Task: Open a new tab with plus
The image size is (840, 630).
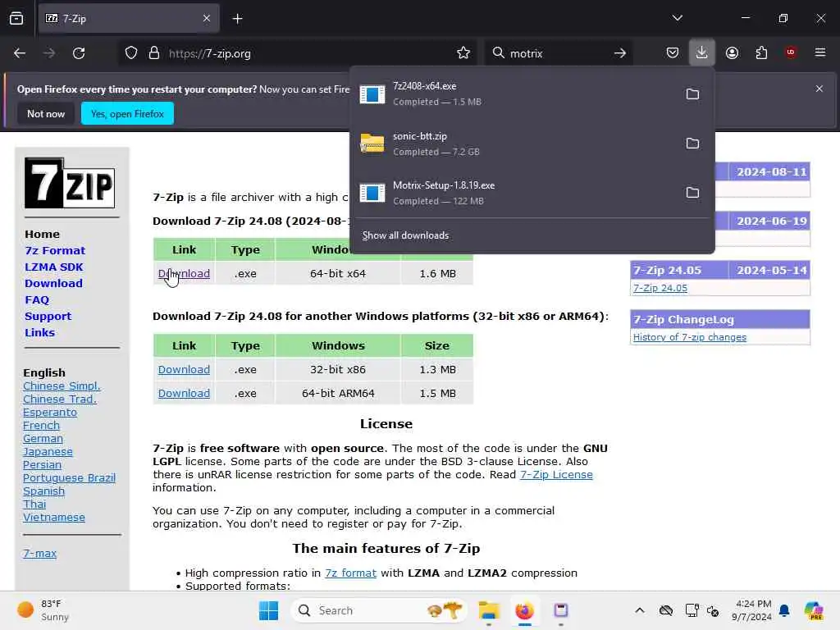Action: click(237, 19)
